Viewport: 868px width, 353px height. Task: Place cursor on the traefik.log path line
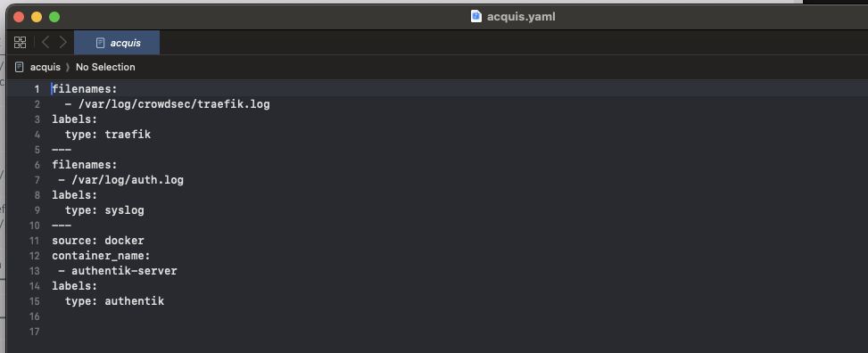pyautogui.click(x=167, y=104)
